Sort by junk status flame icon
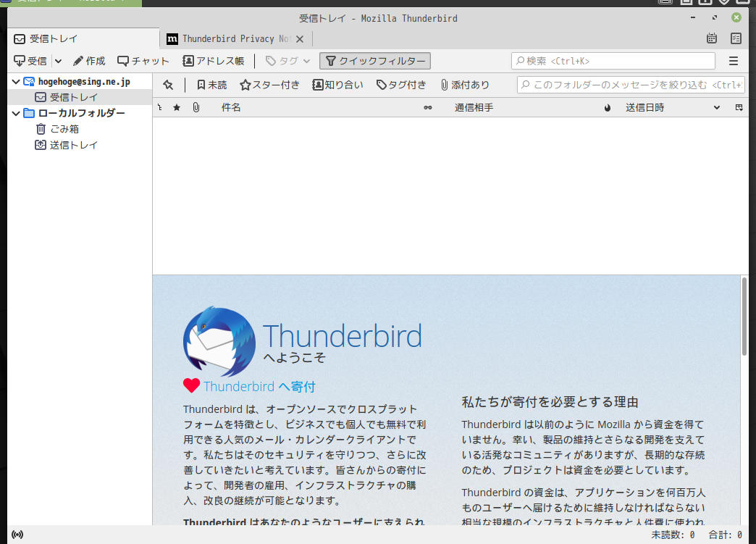The height and width of the screenshot is (544, 756). pos(608,107)
